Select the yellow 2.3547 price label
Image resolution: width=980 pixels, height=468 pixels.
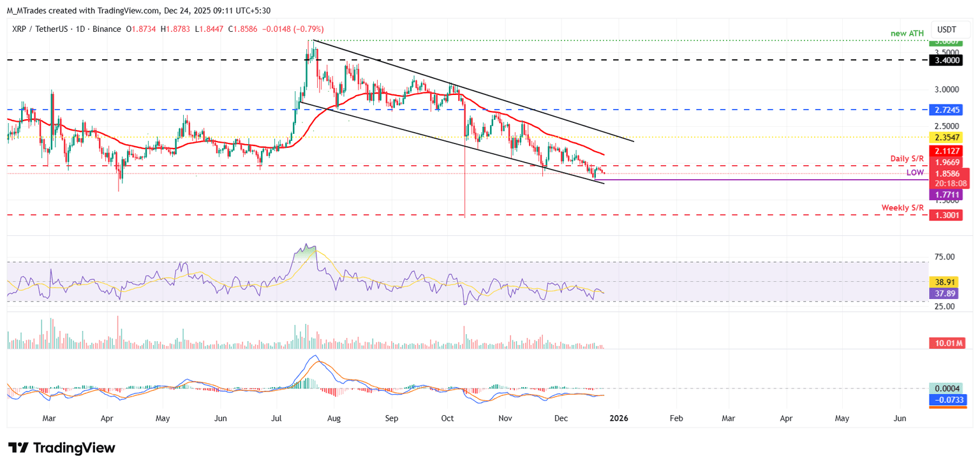[x=946, y=137]
